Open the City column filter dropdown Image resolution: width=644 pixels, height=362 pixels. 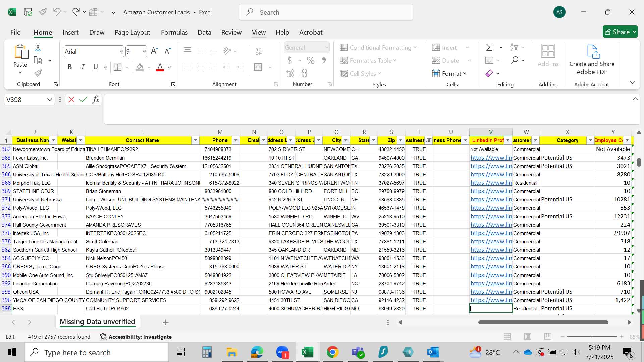[x=346, y=140]
